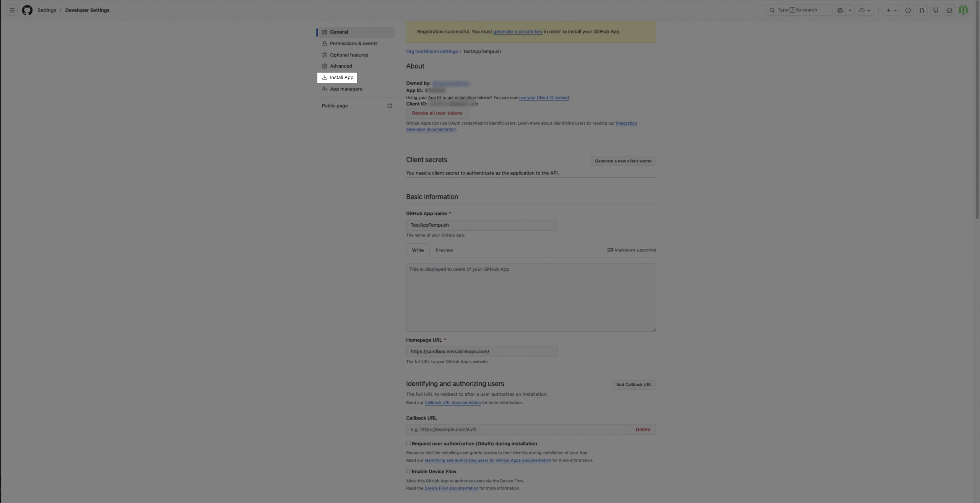Open the hamburger navigation menu

coord(12,10)
